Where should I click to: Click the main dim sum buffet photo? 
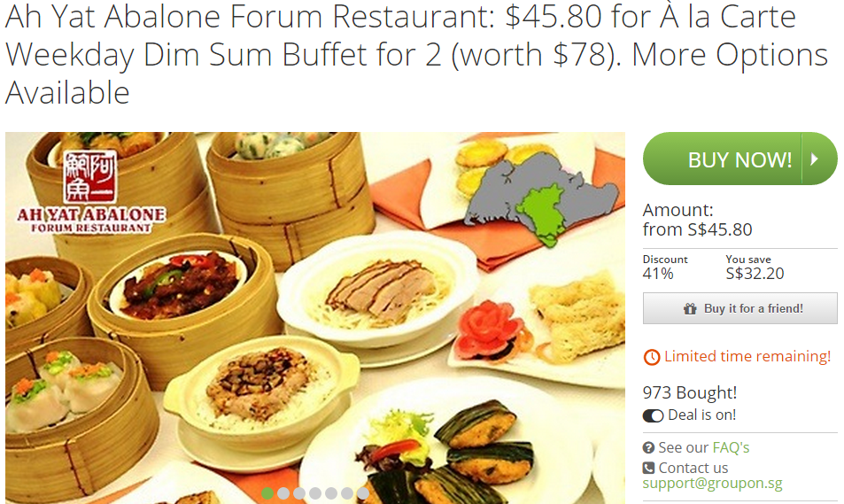(x=315, y=318)
